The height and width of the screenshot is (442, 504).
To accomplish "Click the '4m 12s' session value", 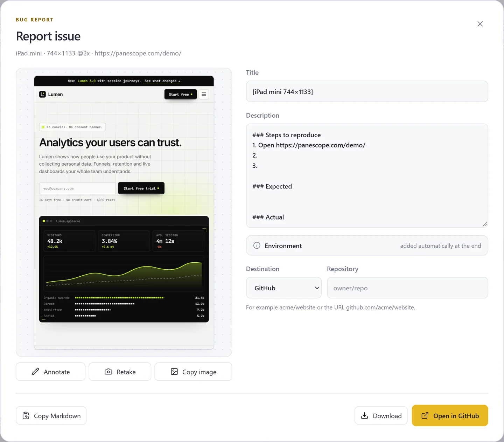I will (x=165, y=241).
